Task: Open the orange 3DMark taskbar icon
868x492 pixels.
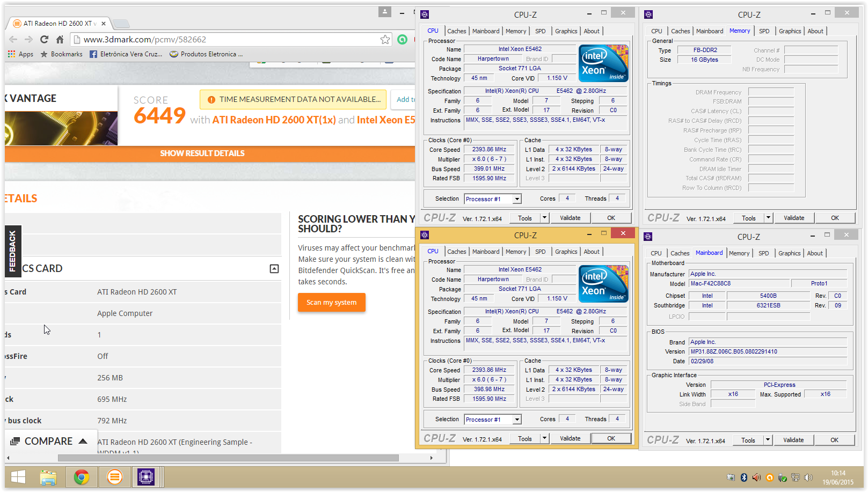Action: (x=114, y=477)
